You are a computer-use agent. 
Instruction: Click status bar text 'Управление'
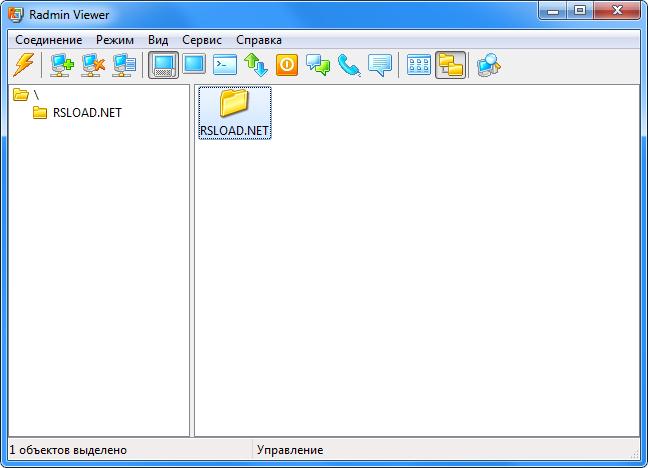(x=290, y=450)
